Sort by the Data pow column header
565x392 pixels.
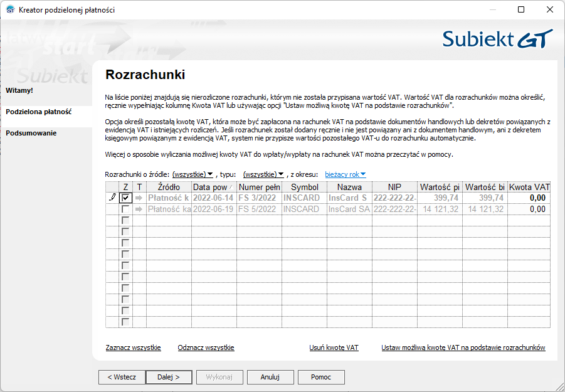pos(214,187)
